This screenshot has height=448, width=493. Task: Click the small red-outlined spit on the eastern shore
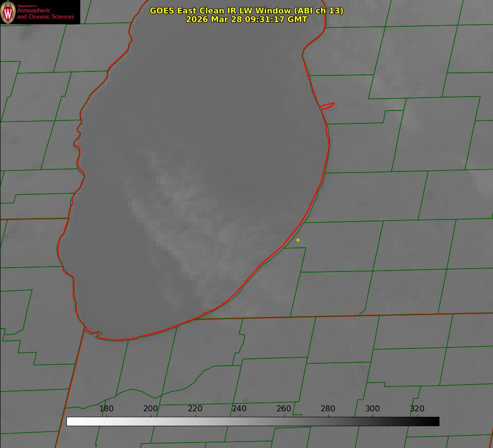pyautogui.click(x=328, y=106)
